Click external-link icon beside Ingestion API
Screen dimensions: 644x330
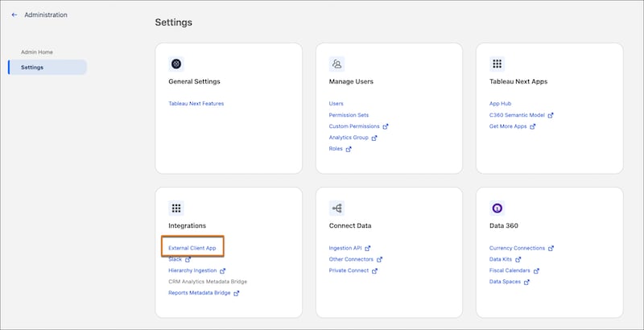point(368,249)
